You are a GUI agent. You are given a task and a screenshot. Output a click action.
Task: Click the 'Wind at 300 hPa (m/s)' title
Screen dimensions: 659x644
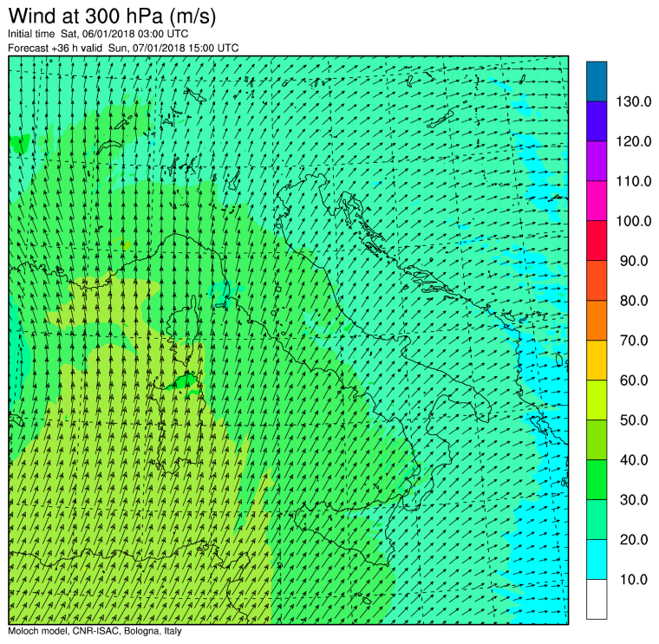112,16
